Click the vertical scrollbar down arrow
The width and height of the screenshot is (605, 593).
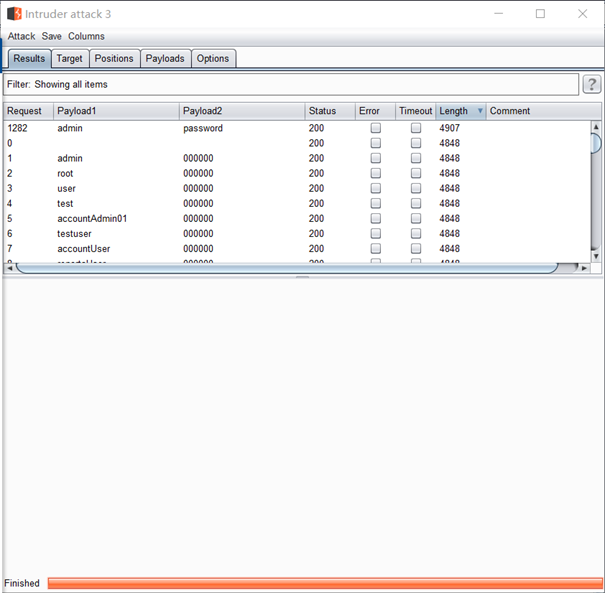(596, 256)
